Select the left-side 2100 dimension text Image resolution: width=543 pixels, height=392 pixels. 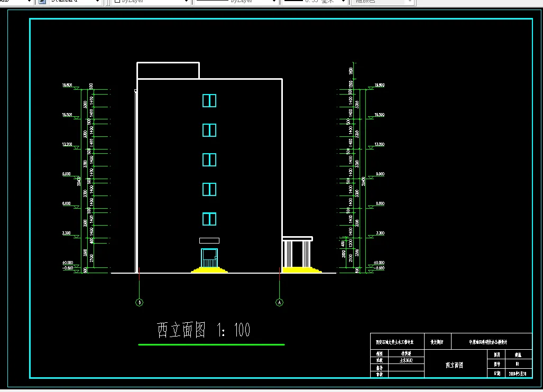tap(91, 258)
